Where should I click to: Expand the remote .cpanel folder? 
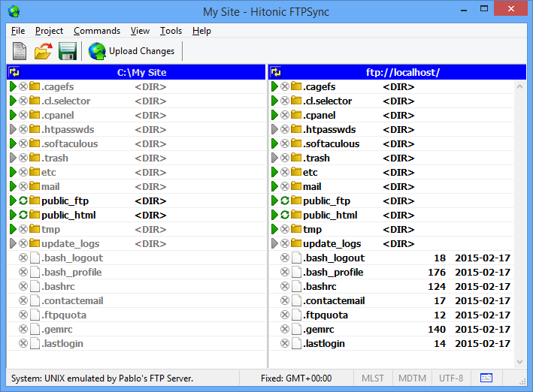click(x=274, y=115)
